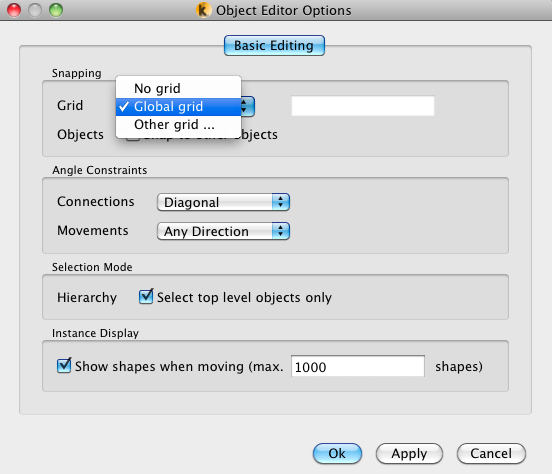Click the arrow icon of Connections dropdown

[281, 202]
